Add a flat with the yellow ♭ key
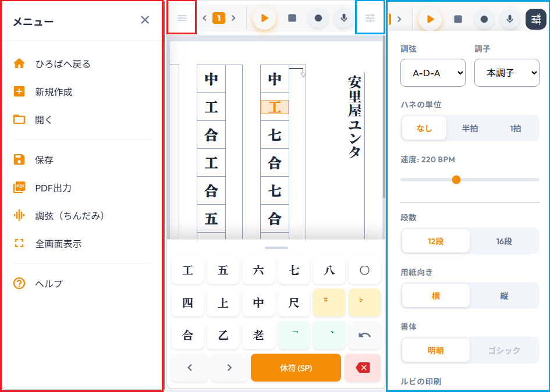Image resolution: width=550 pixels, height=392 pixels. (365, 302)
